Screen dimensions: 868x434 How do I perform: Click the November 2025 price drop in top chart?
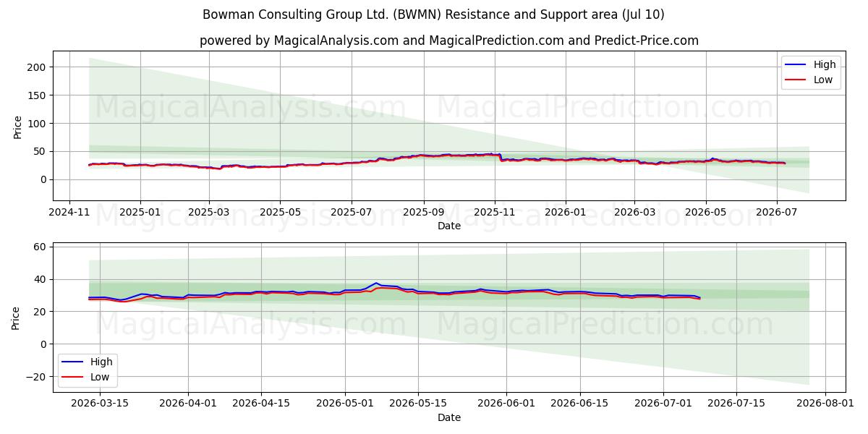tap(501, 156)
